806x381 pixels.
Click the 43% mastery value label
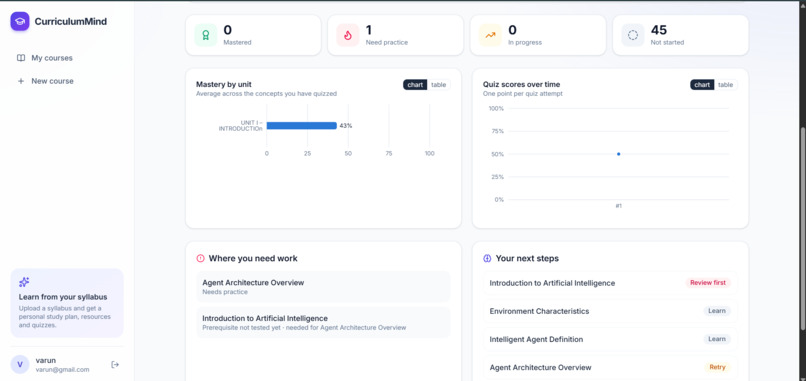[345, 125]
